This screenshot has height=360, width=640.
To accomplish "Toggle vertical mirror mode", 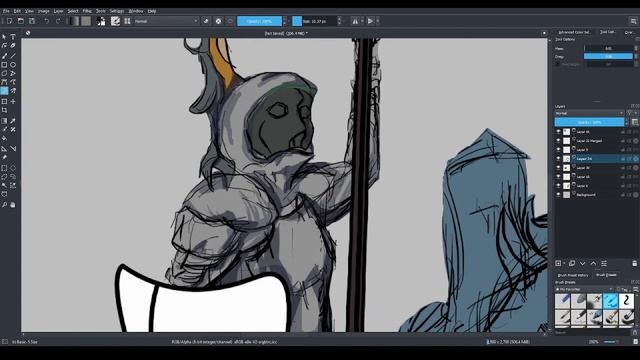I will click(x=370, y=21).
